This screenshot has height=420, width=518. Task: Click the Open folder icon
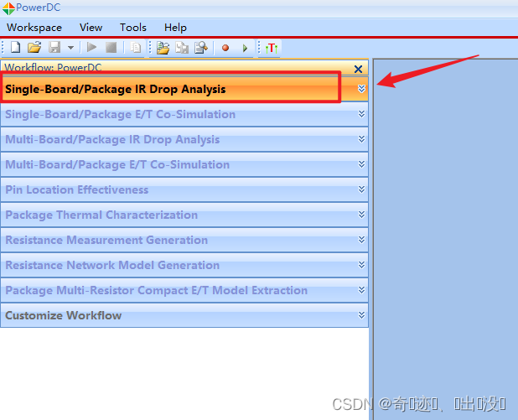34,47
